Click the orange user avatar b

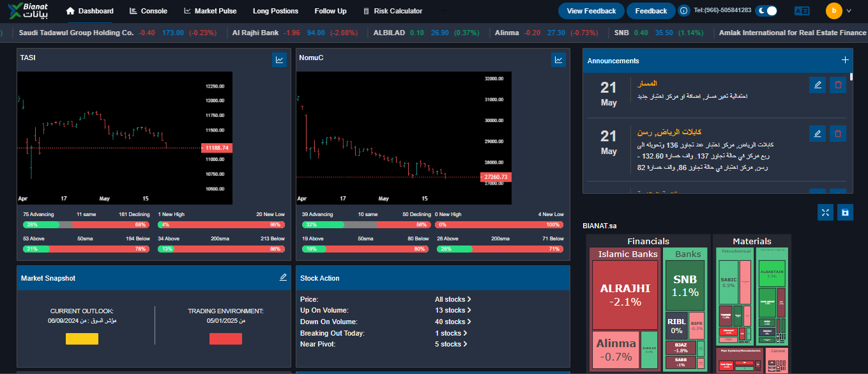(x=834, y=11)
